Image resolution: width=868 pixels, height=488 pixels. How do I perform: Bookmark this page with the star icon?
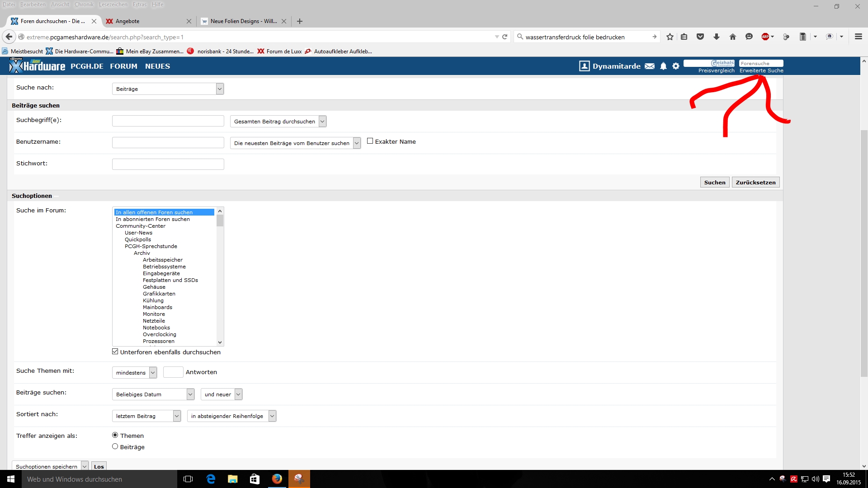click(670, 37)
